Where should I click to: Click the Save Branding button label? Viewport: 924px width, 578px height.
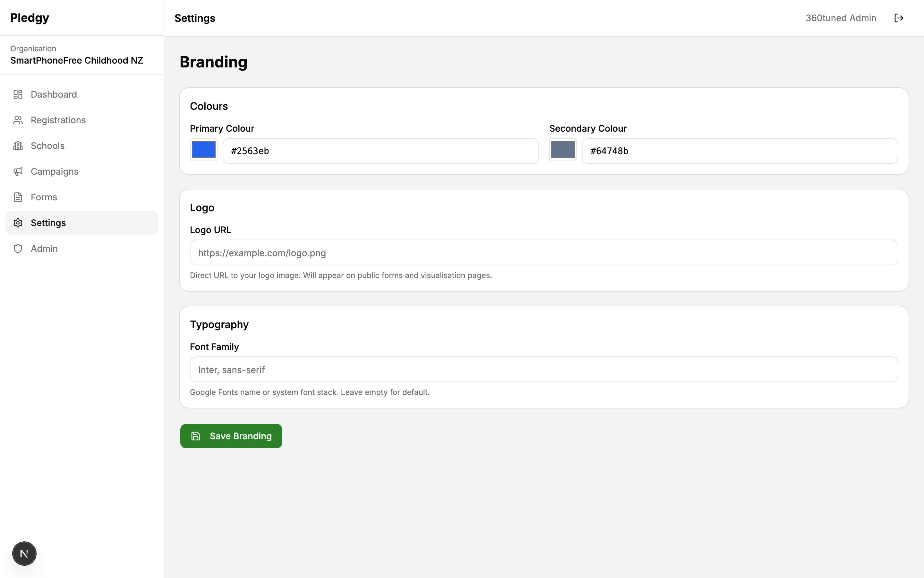pyautogui.click(x=241, y=436)
